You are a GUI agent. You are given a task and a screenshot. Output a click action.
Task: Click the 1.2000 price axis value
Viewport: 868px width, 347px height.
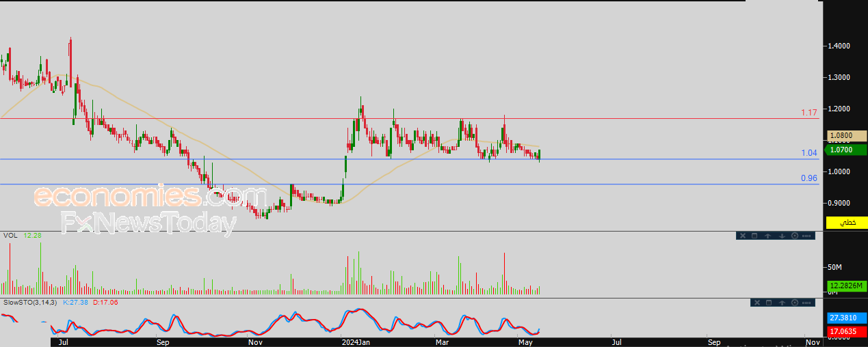pos(839,109)
